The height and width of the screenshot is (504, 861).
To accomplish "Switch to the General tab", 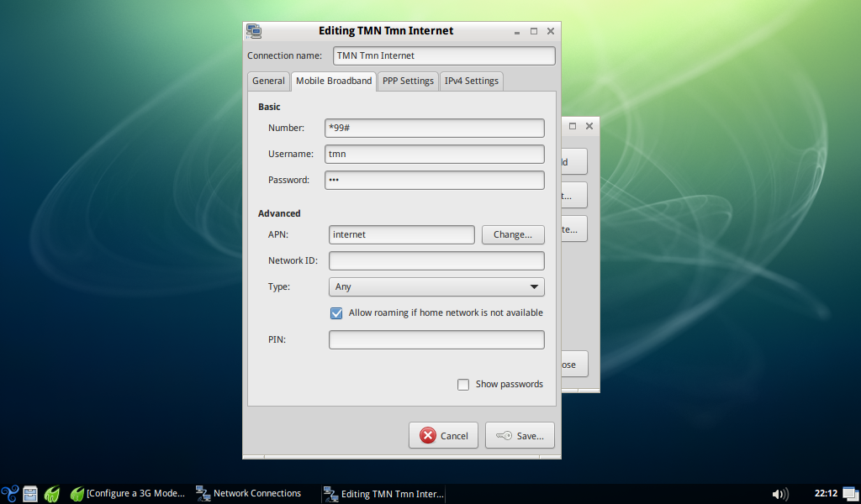I will [x=268, y=81].
